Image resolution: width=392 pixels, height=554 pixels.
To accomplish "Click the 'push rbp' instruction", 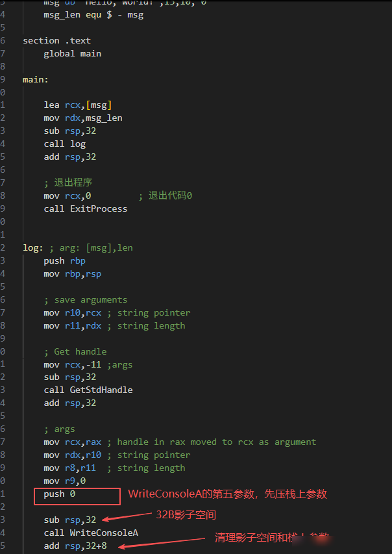I will coord(65,261).
